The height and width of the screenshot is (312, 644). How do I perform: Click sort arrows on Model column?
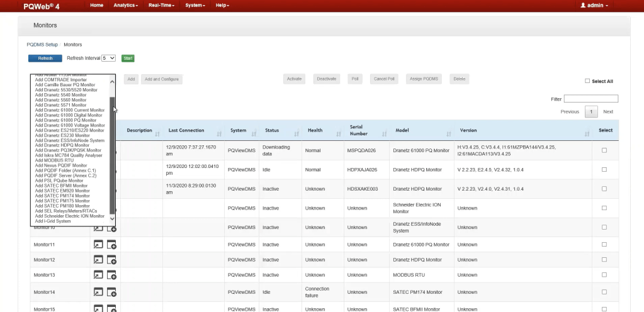448,133
